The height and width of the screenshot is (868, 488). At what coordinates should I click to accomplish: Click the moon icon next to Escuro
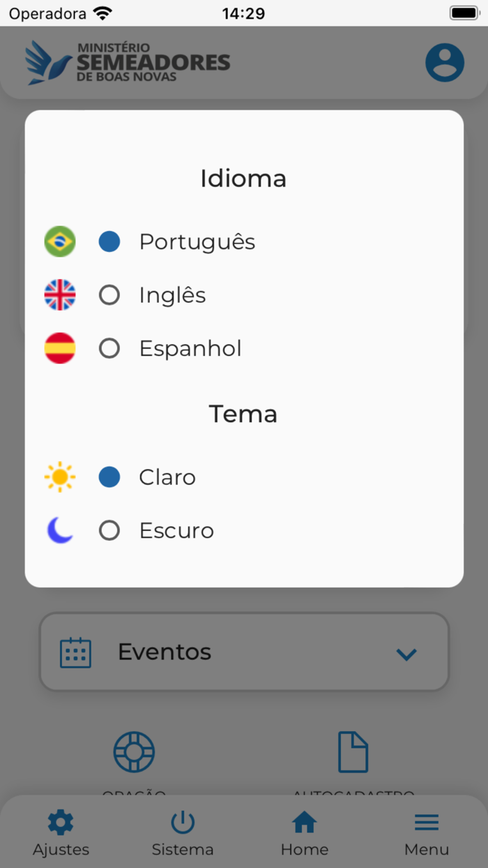pyautogui.click(x=59, y=530)
